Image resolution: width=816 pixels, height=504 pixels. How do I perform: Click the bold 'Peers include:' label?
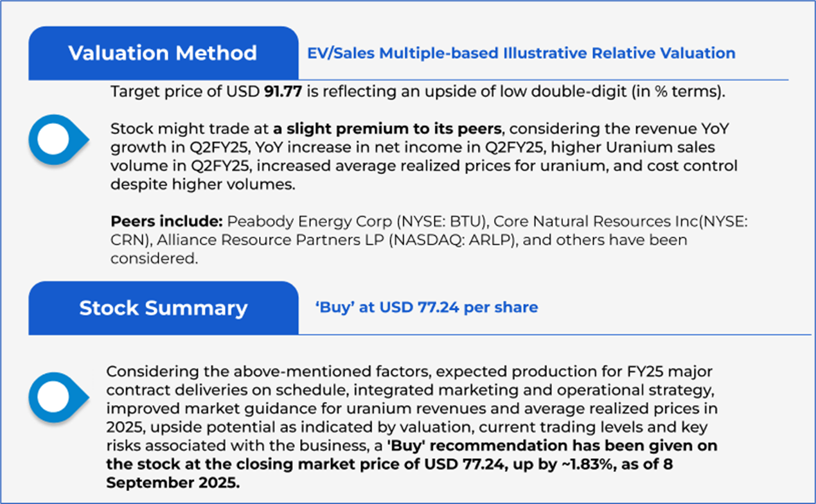pos(166,222)
